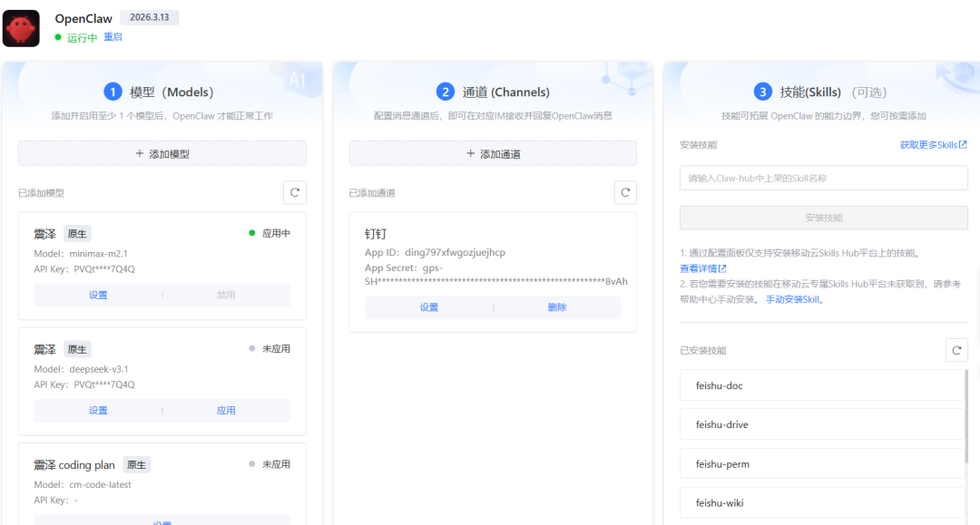
Task: Click the Model: deepseek-v3.1 text
Action: (82, 369)
